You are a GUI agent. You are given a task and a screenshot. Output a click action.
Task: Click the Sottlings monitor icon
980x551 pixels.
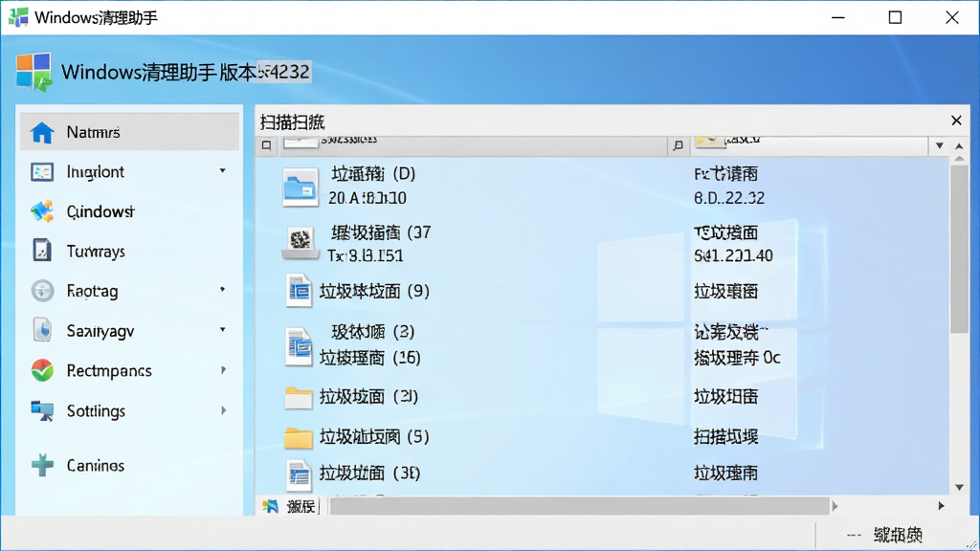[42, 410]
